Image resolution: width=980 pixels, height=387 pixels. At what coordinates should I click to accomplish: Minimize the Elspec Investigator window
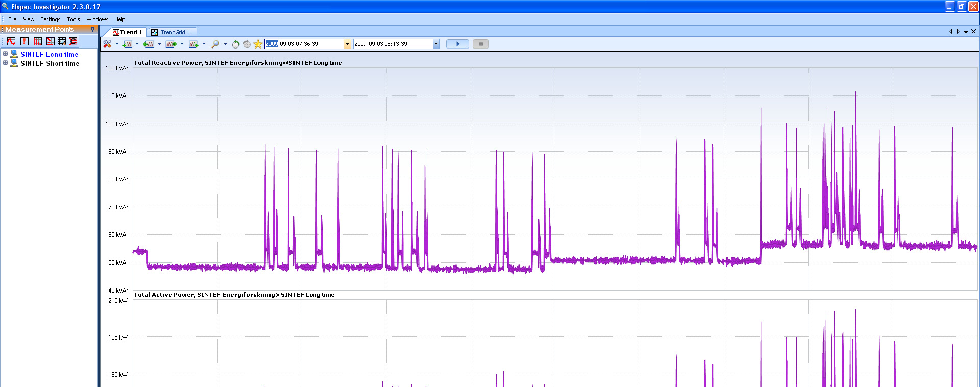pyautogui.click(x=949, y=6)
